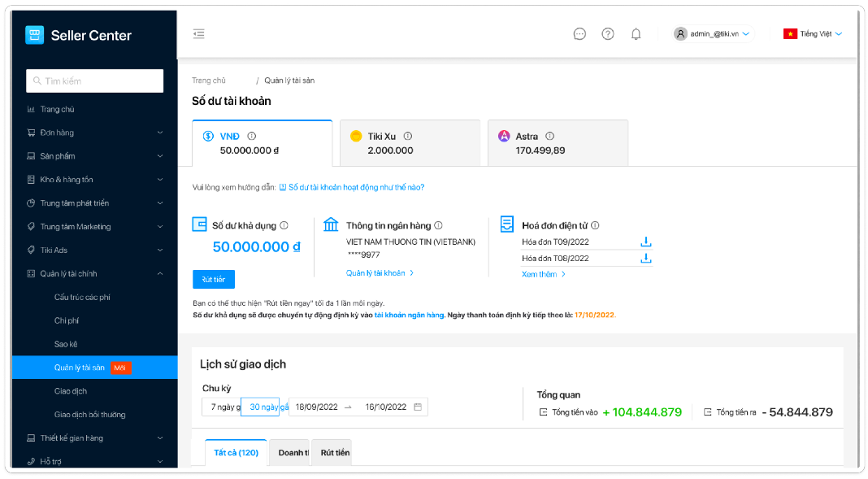Click the Vietnam flag icon

790,34
